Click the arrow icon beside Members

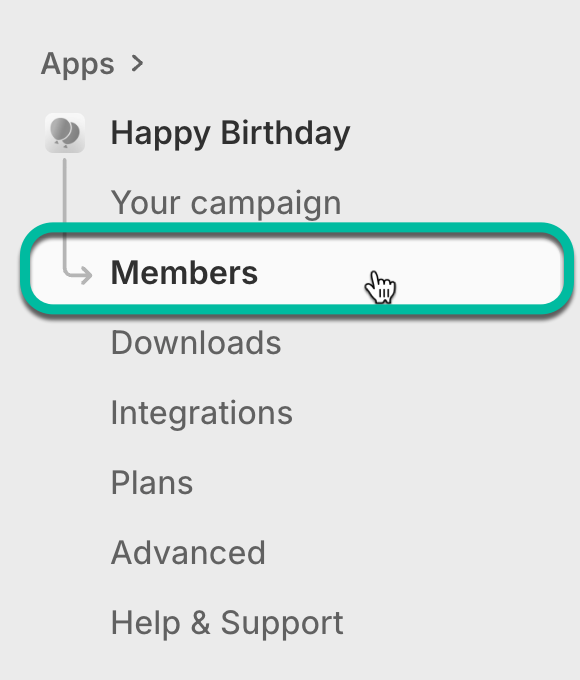pyautogui.click(x=78, y=274)
